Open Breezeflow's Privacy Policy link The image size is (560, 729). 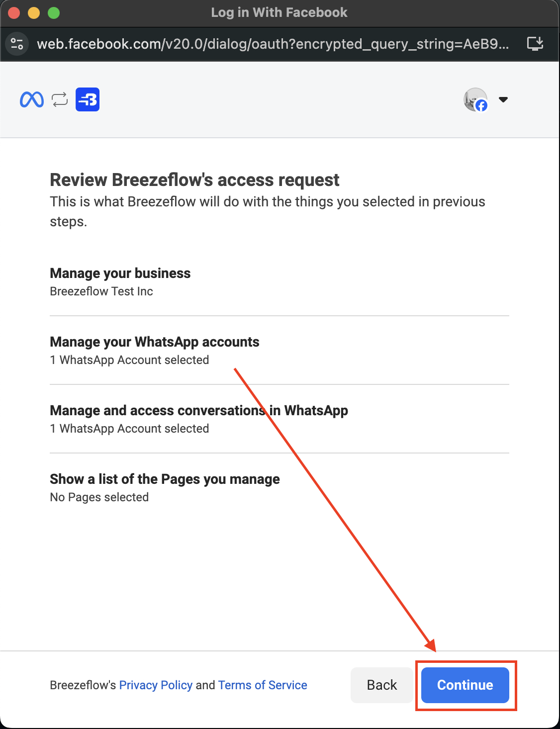tap(156, 685)
